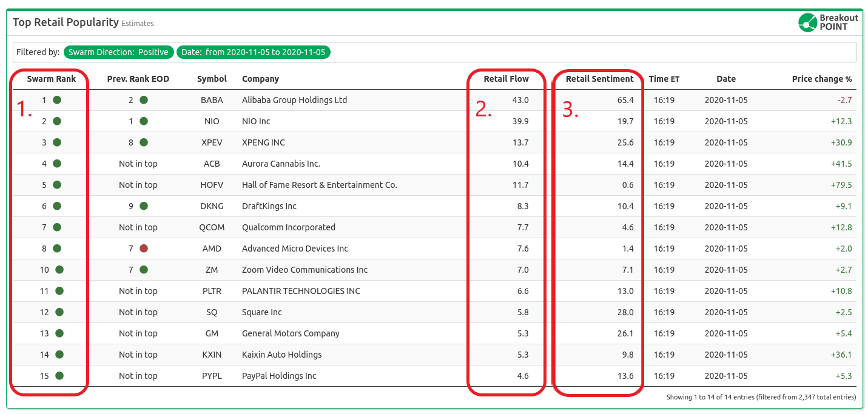This screenshot has width=868, height=414.
Task: Click the +41.5 price change value
Action: pos(841,164)
